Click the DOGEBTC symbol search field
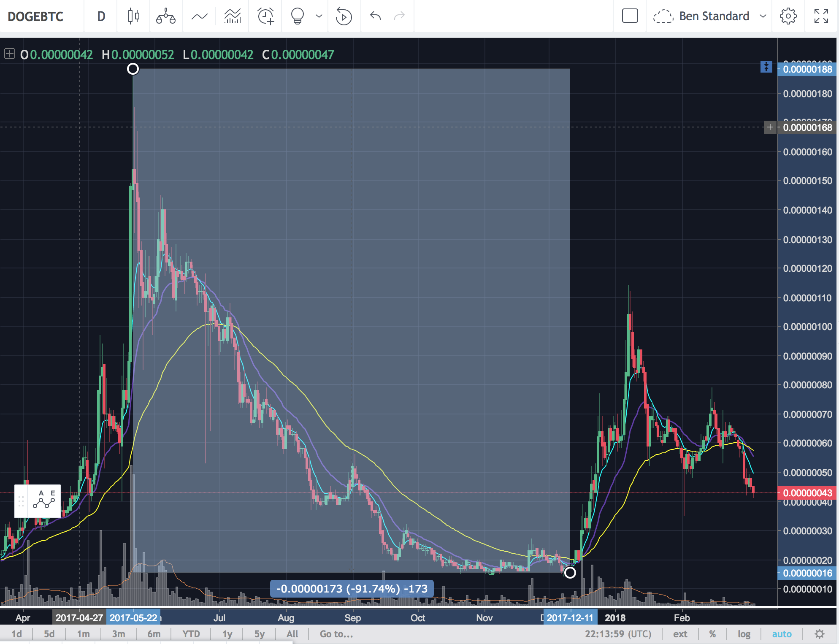This screenshot has width=839, height=644. click(x=36, y=16)
